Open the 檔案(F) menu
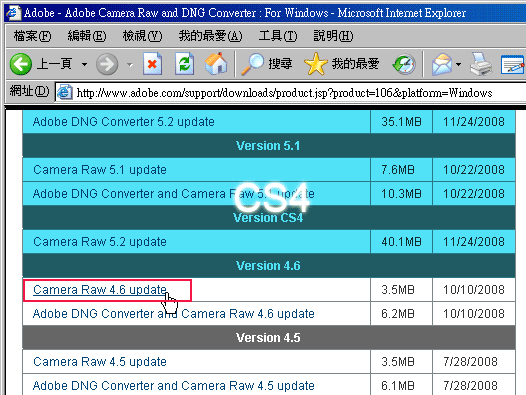The width and height of the screenshot is (526, 395). (x=33, y=36)
